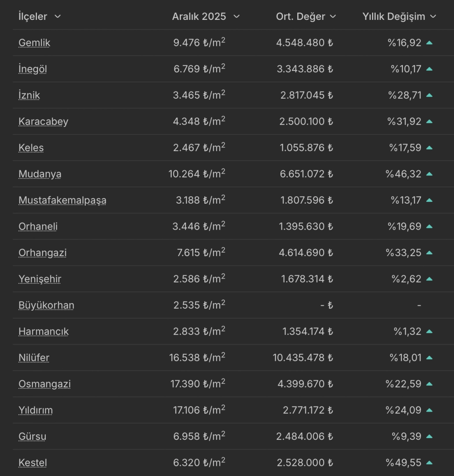Open the Gemlik district link
The height and width of the screenshot is (476, 454).
34,43
